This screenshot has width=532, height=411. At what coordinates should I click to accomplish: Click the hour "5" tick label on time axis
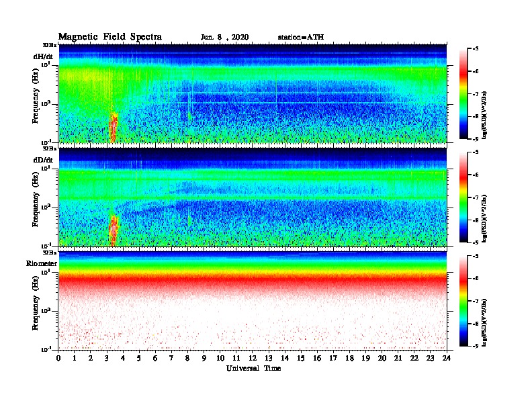pos(139,358)
